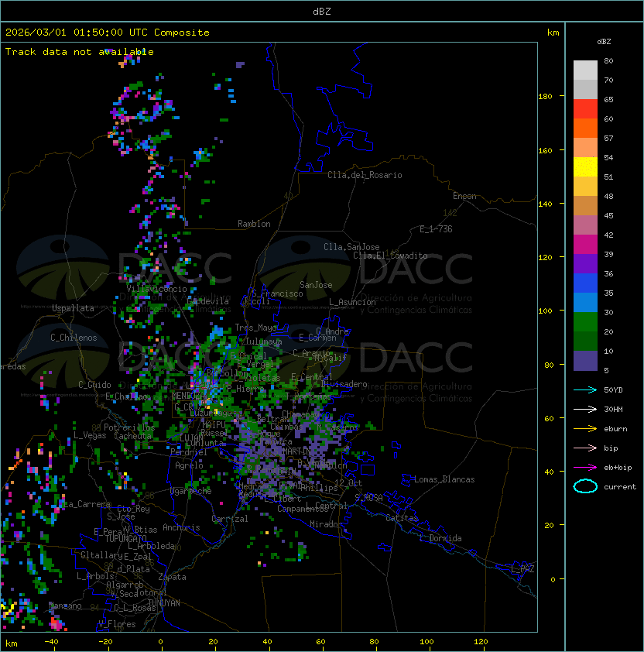Image resolution: width=644 pixels, height=652 pixels.
Task: Click the 'Manzano' map label
Action: [x=65, y=606]
